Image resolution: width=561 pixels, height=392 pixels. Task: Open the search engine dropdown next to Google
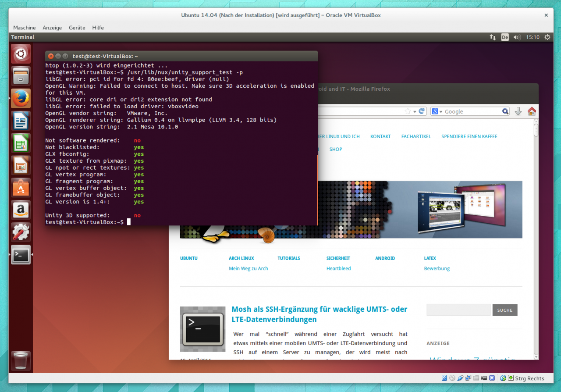441,112
